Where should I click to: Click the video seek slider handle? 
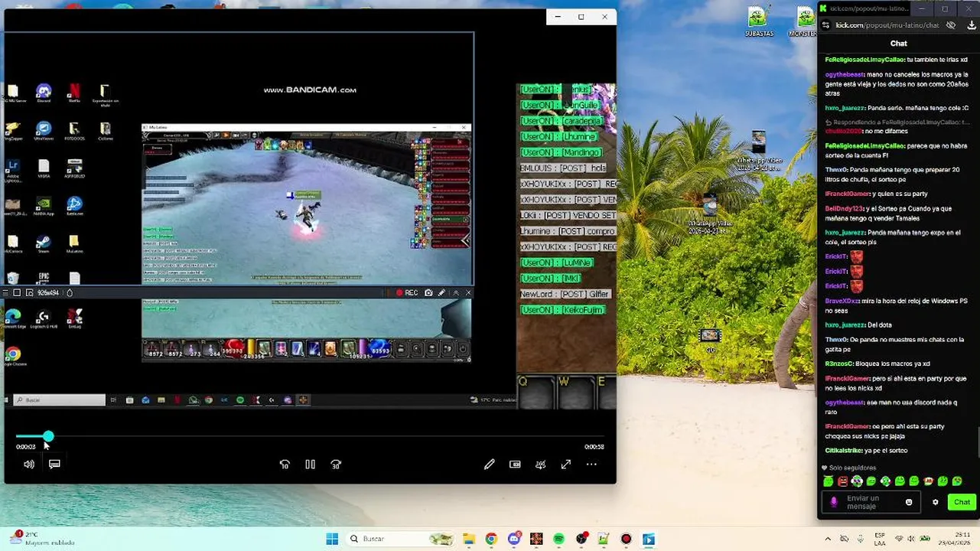48,436
